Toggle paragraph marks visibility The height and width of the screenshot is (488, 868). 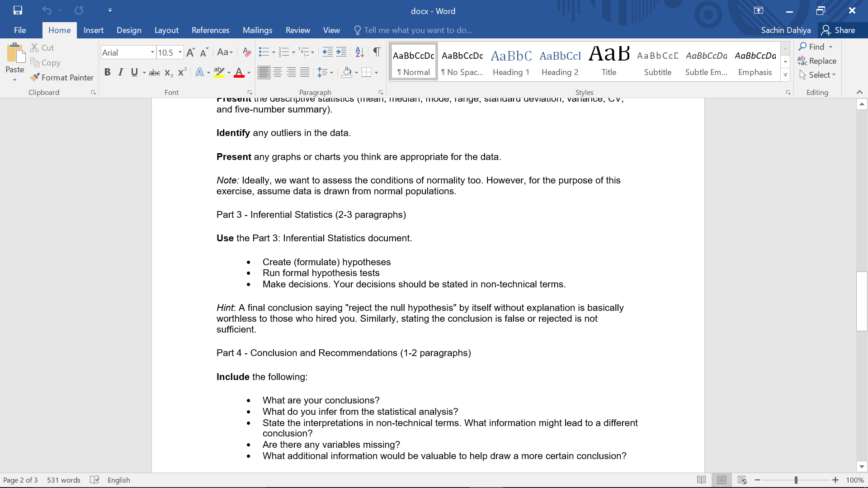(377, 52)
